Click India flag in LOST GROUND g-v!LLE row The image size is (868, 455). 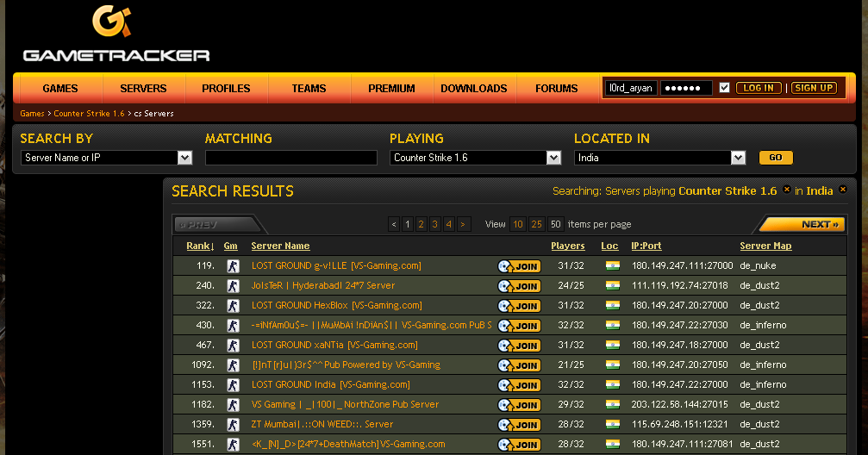pyautogui.click(x=612, y=265)
